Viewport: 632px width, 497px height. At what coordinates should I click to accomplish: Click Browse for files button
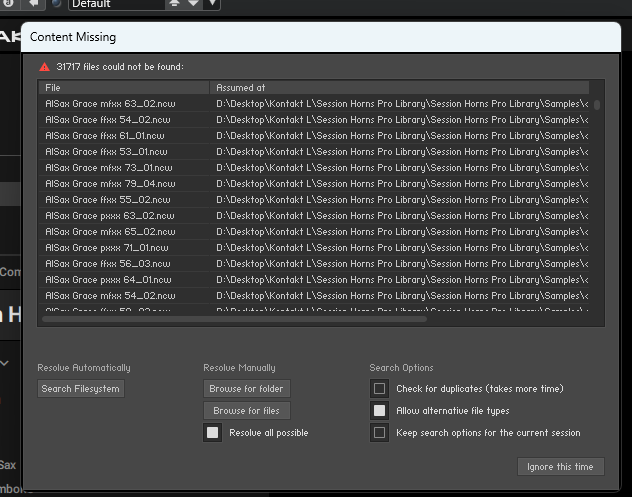click(x=247, y=410)
